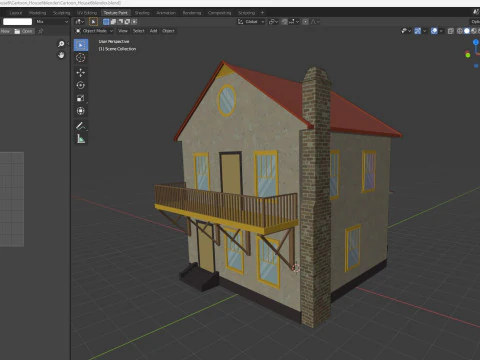Select the Measure tool
The height and width of the screenshot is (360, 480).
[x=81, y=139]
